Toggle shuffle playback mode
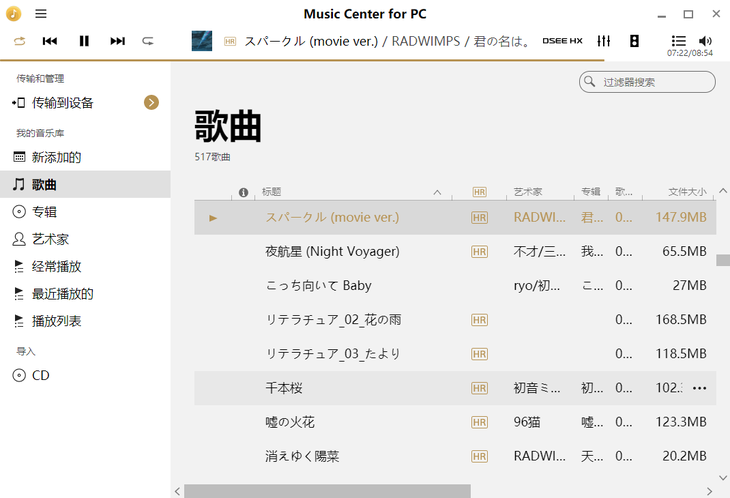The image size is (730, 498). pyautogui.click(x=20, y=41)
